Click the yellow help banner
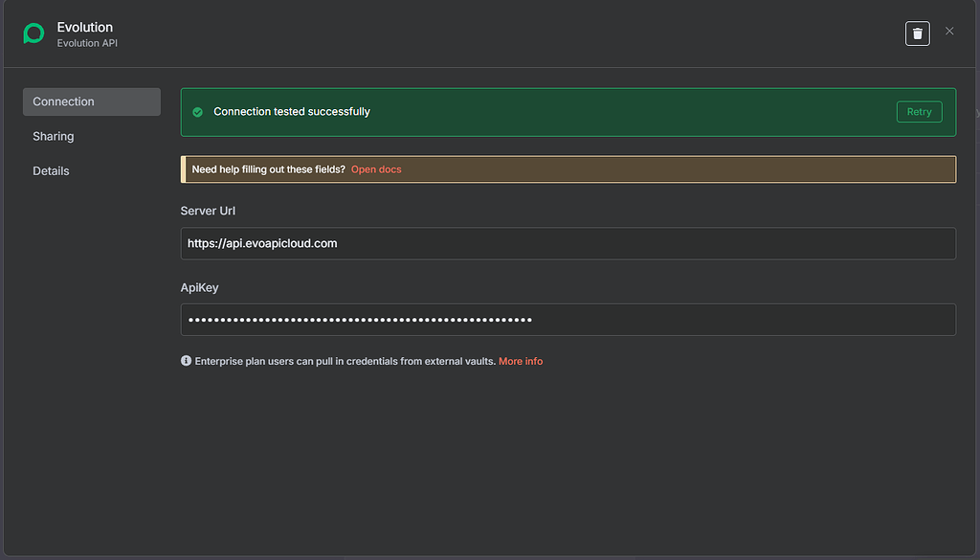Viewport: 980px width, 560px height. (x=568, y=168)
